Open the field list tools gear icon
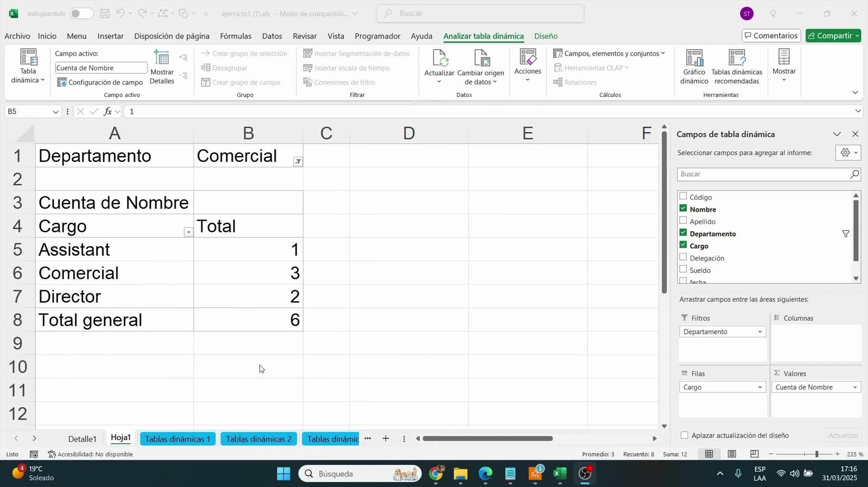The width and height of the screenshot is (868, 487). [x=848, y=153]
